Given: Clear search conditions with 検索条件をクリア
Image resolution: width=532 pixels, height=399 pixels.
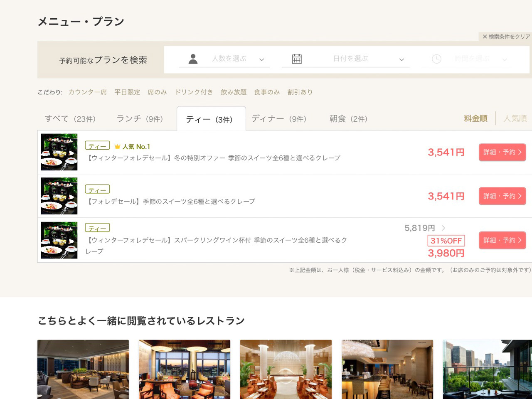Looking at the screenshot, I should point(506,37).
